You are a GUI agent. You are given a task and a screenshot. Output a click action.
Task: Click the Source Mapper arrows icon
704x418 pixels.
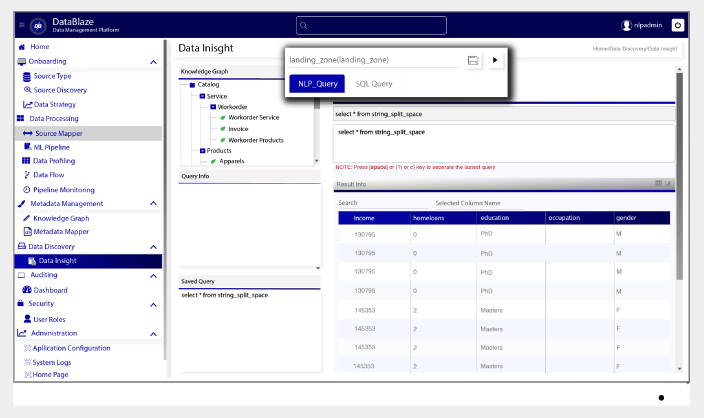pos(27,133)
